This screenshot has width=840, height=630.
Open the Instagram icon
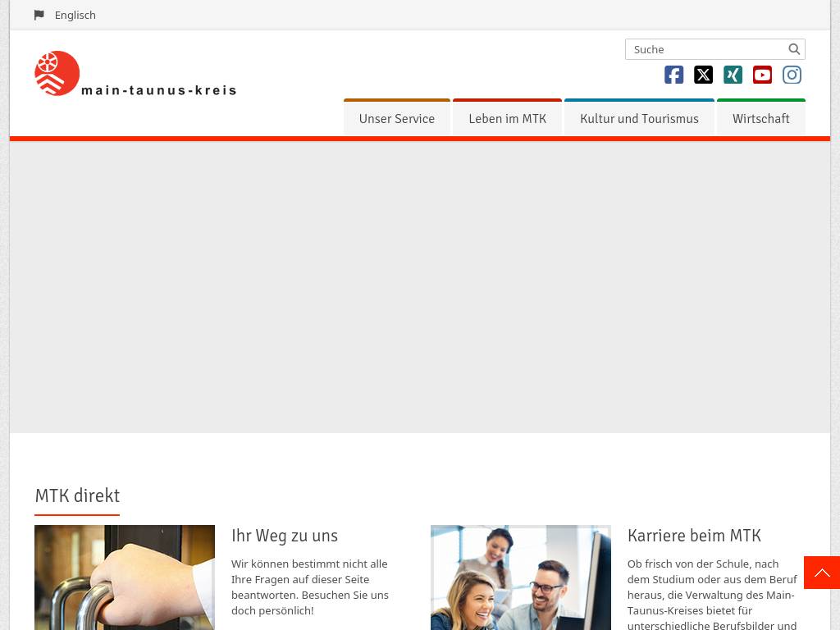coord(792,75)
